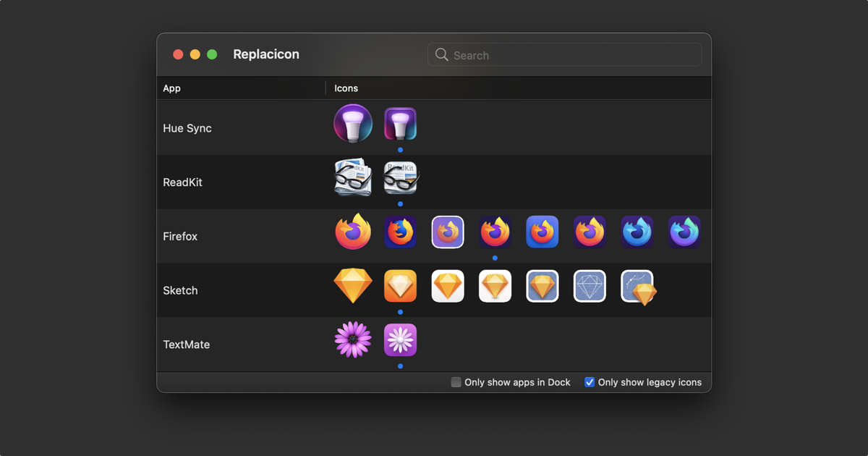Pick the second ReadKit squared icon
The image size is (868, 456).
(400, 178)
